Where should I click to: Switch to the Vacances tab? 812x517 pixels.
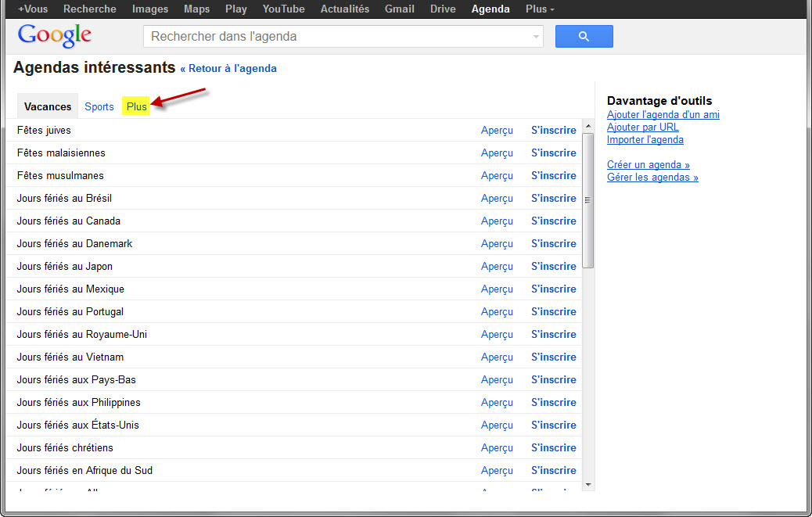pos(48,106)
